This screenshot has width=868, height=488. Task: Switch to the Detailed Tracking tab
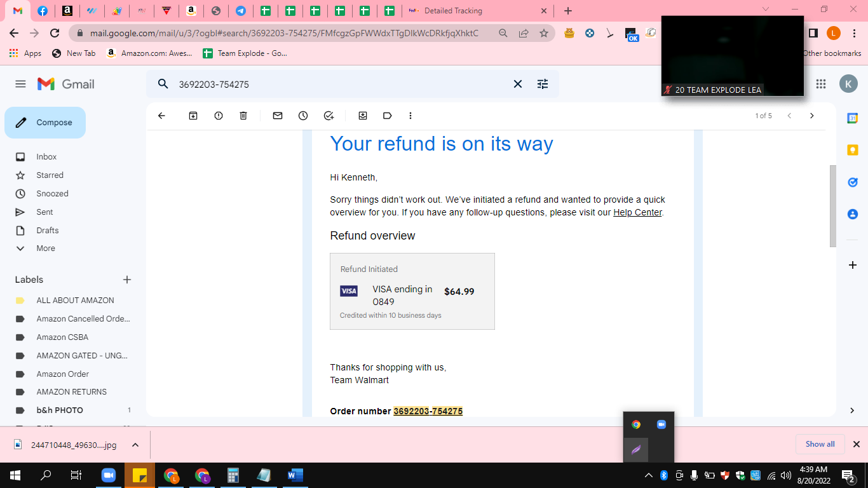[478, 11]
